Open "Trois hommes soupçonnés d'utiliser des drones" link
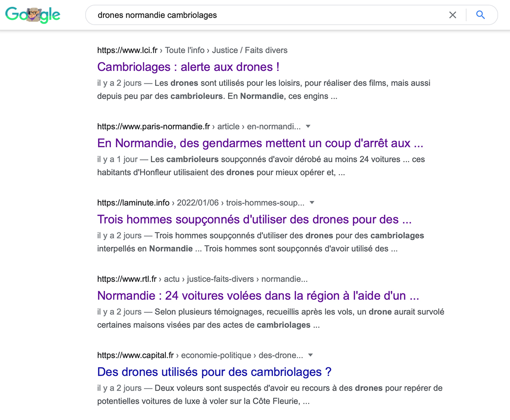The height and width of the screenshot is (420, 510). [x=255, y=220]
